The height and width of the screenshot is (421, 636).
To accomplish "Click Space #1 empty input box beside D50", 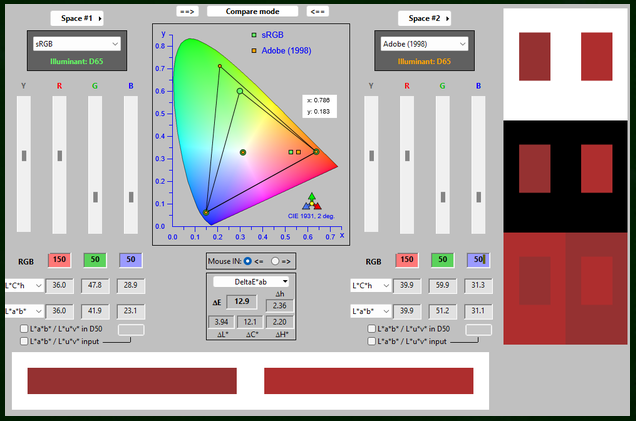I will 131,330.
